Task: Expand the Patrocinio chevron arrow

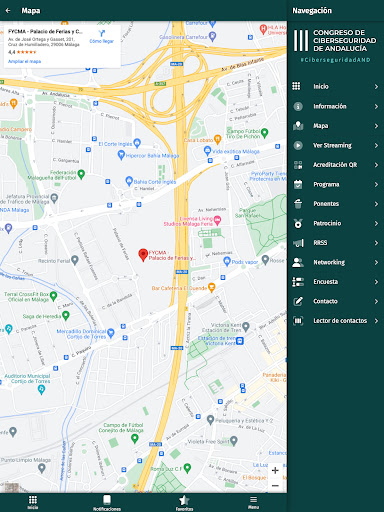Action: 376,223
